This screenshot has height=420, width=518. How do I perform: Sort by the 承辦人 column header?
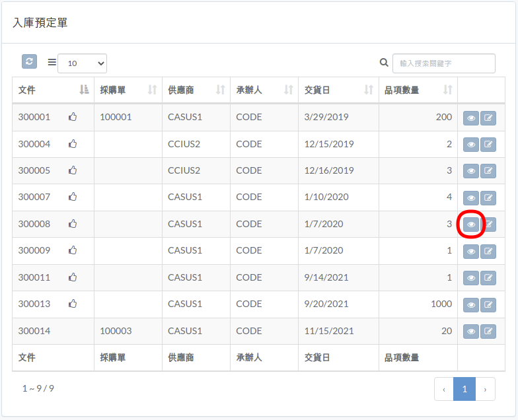click(x=264, y=90)
